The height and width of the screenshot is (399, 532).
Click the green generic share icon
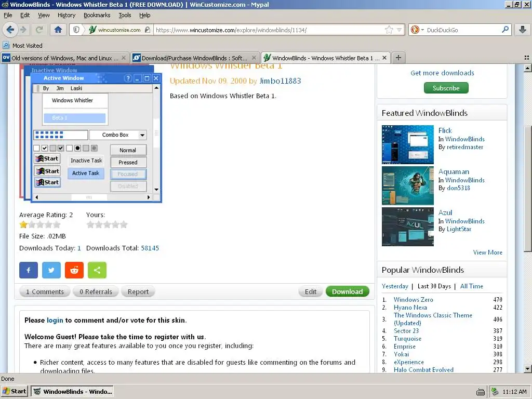(97, 270)
